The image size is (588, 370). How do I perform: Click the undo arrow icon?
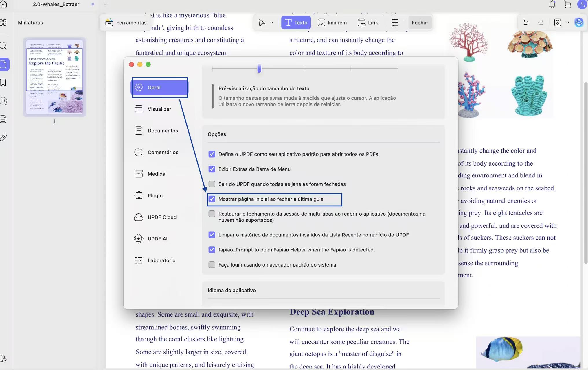[525, 23]
